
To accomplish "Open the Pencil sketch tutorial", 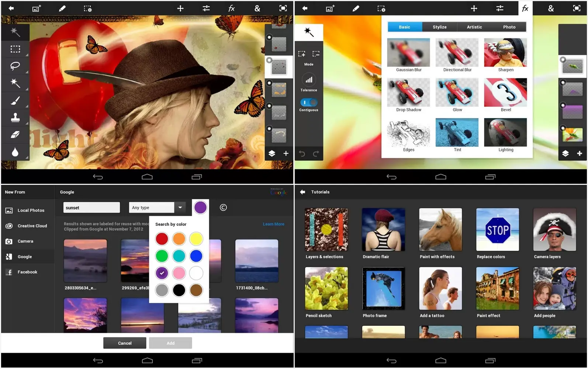I will 326,293.
